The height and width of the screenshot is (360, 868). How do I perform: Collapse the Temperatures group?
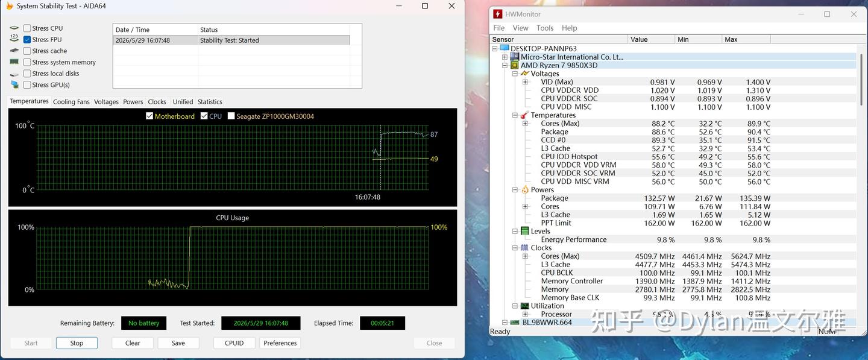(515, 115)
